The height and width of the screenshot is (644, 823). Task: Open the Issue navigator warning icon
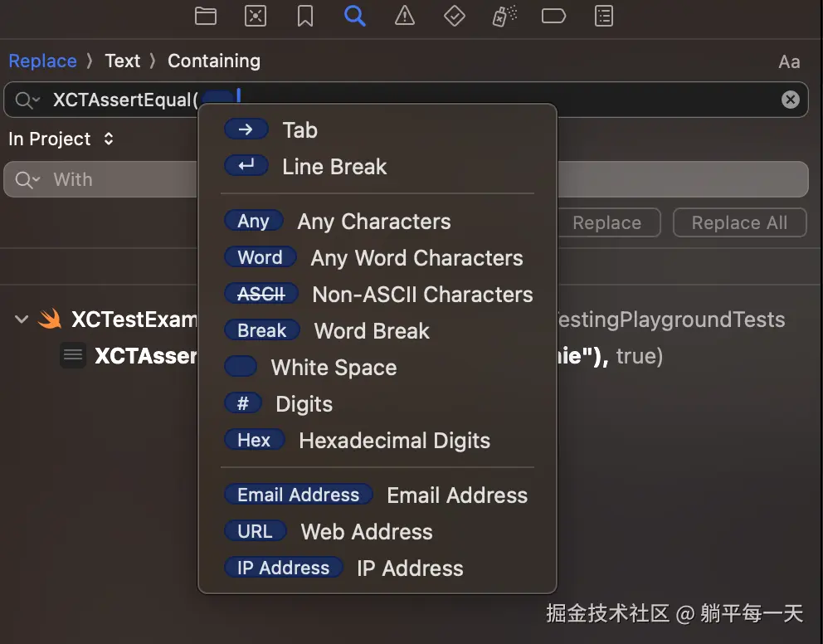(404, 16)
